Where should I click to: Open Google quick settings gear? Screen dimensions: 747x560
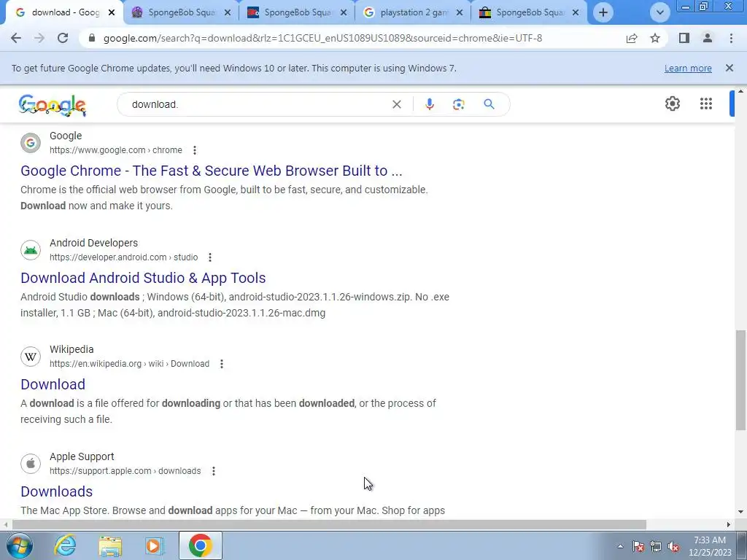tap(672, 104)
